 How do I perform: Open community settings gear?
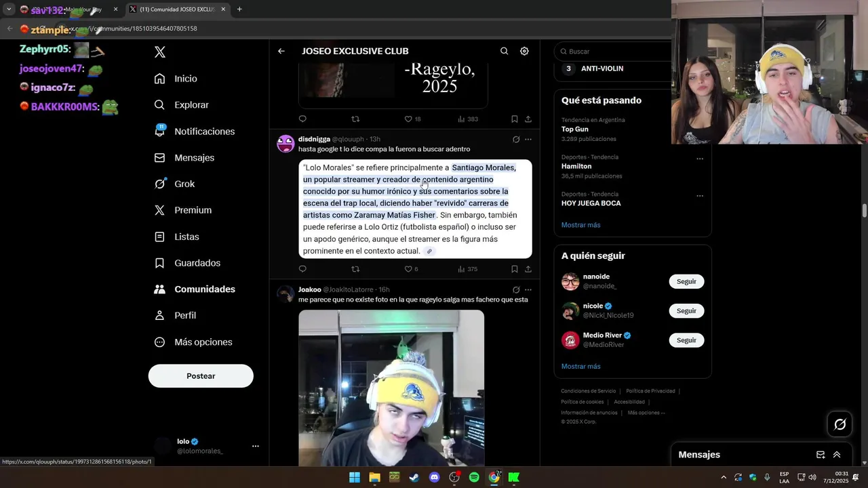click(524, 51)
